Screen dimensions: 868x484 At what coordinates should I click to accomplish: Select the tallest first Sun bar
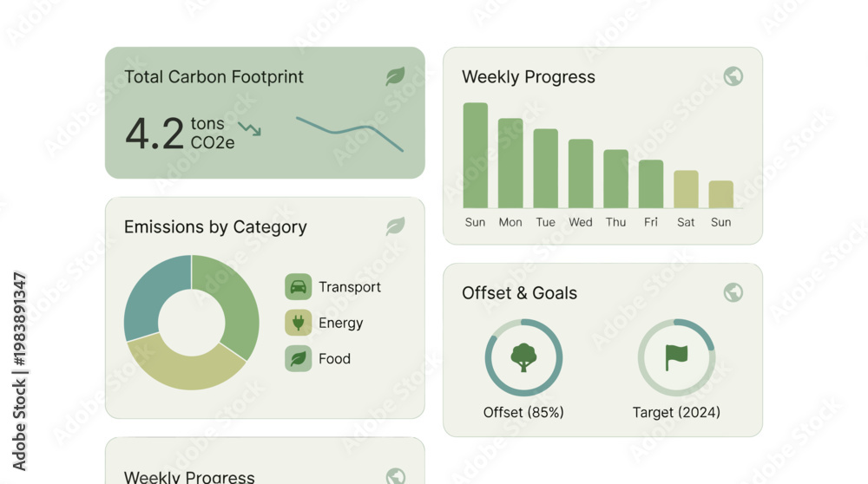(x=475, y=155)
